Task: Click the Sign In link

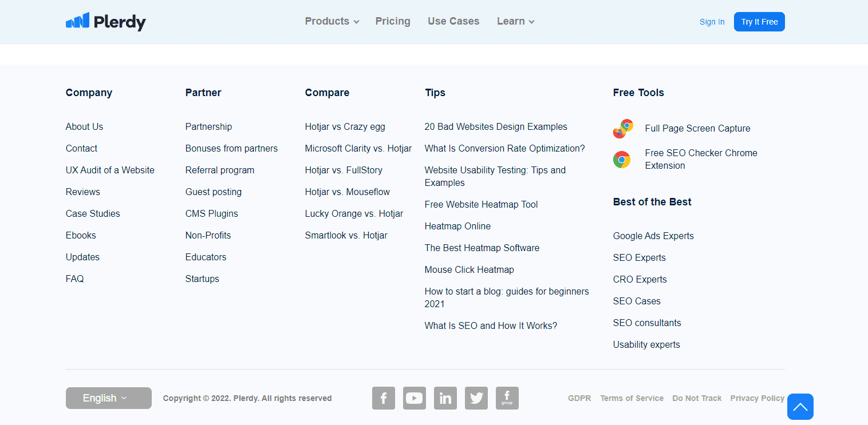Action: (x=712, y=22)
